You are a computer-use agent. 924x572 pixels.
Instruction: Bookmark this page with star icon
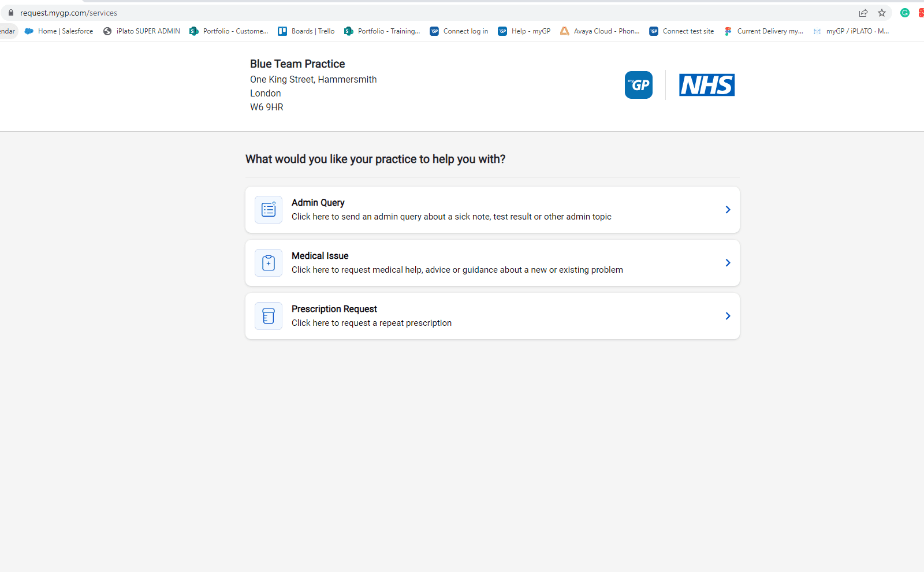pyautogui.click(x=882, y=13)
